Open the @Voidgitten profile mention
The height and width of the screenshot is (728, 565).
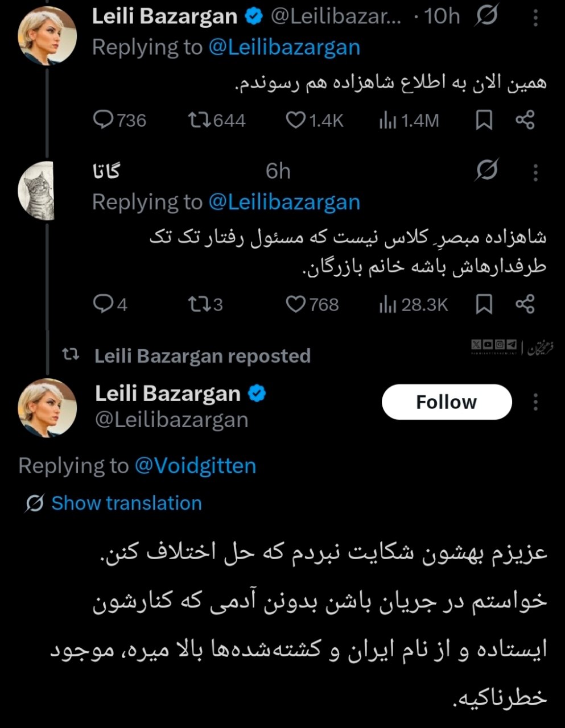click(195, 466)
